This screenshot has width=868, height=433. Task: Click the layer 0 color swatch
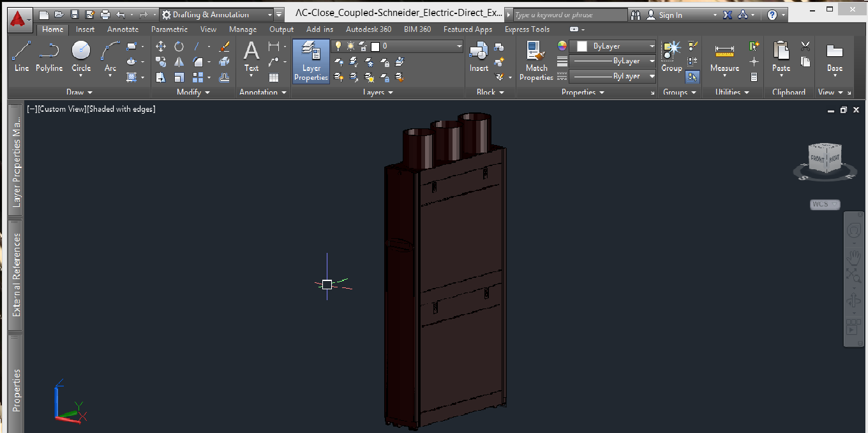pos(375,46)
